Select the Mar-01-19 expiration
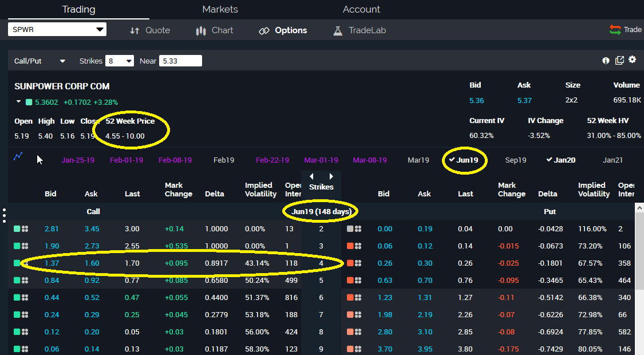Screen dimensions: 644x355 pyautogui.click(x=321, y=160)
